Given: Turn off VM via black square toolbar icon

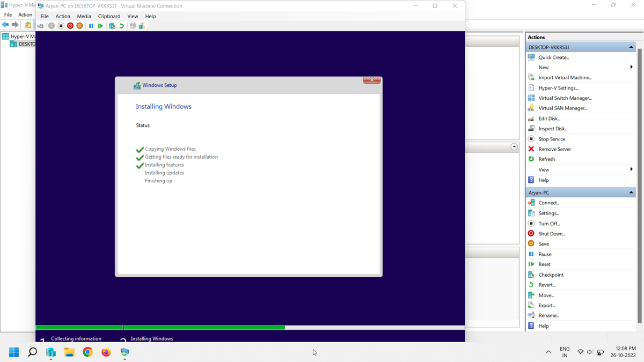Looking at the screenshot, I should tap(61, 26).
